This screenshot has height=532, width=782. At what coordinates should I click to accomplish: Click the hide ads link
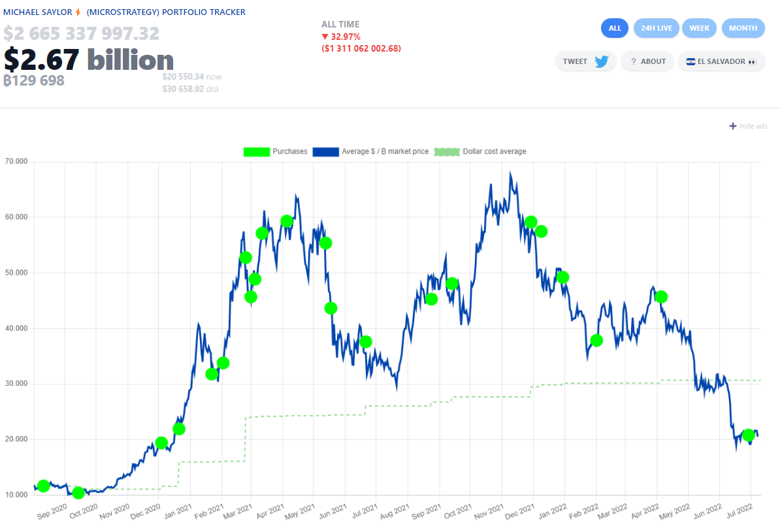[753, 126]
